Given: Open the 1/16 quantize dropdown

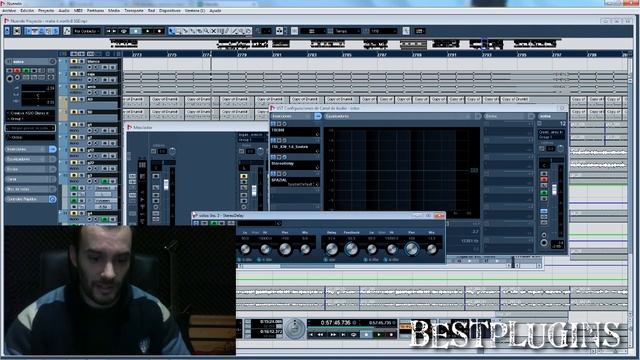Looking at the screenshot, I should pyautogui.click(x=384, y=31).
